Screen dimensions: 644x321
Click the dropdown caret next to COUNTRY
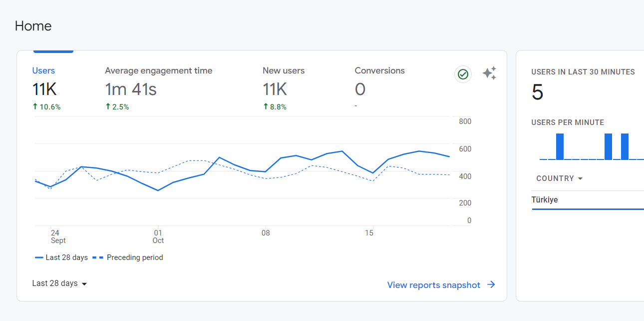pos(580,178)
